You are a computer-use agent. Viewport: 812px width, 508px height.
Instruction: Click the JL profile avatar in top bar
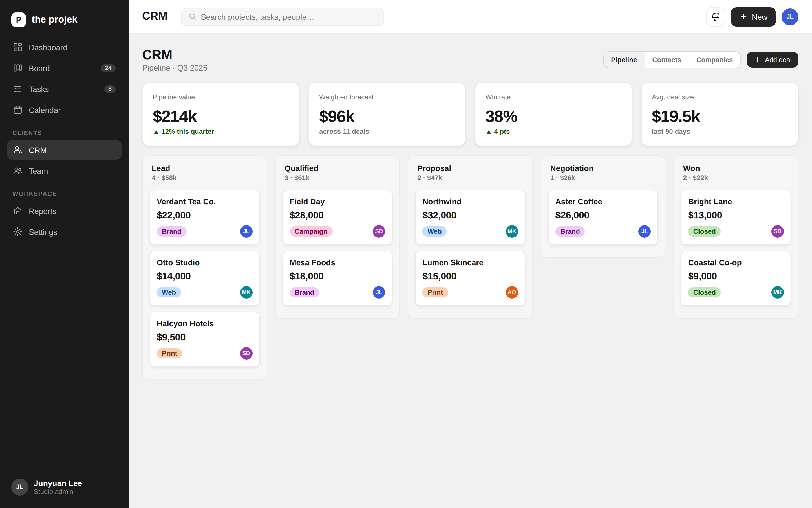pyautogui.click(x=790, y=17)
